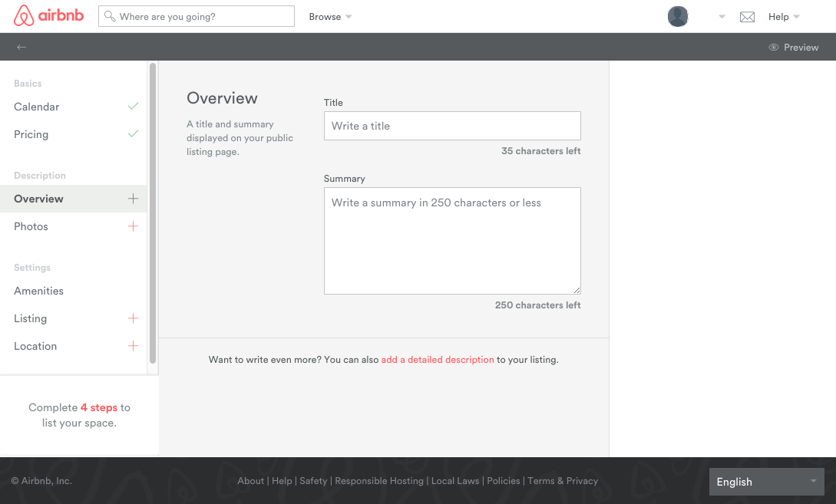
Task: Open the Responsible Hosting footer link
Action: point(379,481)
